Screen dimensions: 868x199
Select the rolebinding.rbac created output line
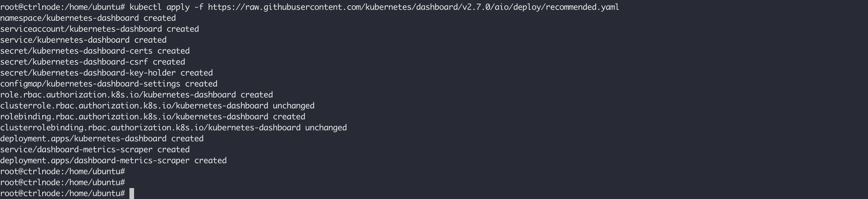[x=153, y=117]
